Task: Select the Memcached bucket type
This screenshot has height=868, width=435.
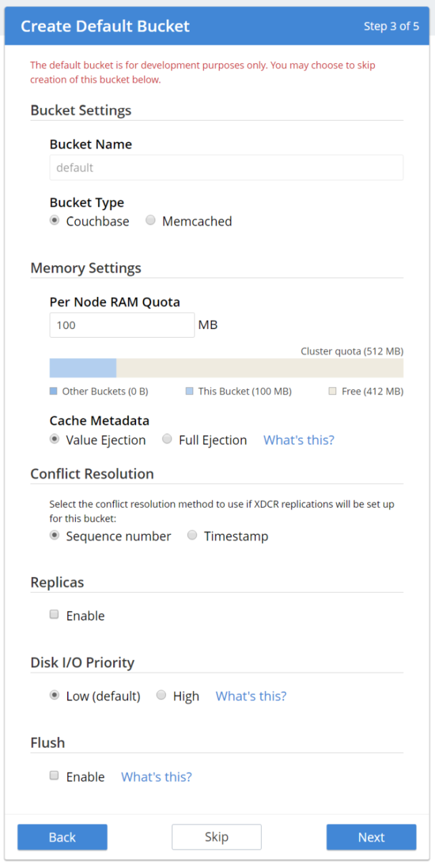Action: [x=150, y=221]
